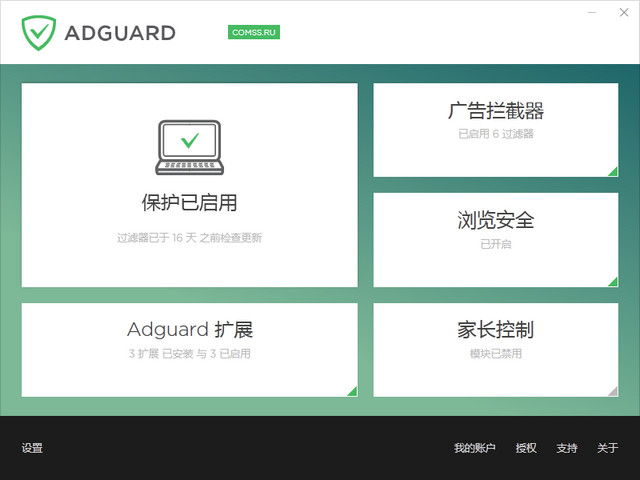This screenshot has height=480, width=640.
Task: Open the 支持 support link
Action: point(567,448)
